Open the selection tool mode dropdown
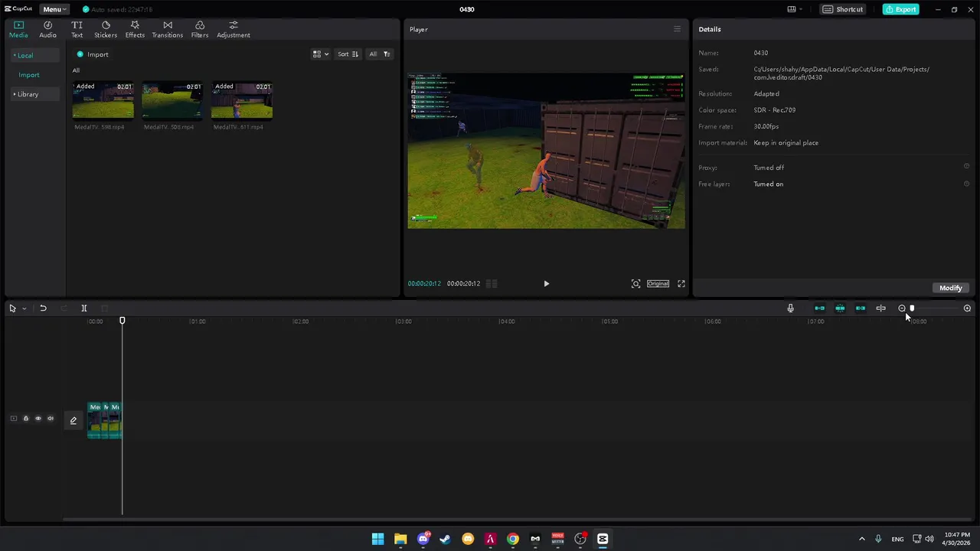The image size is (980, 551). coord(24,308)
